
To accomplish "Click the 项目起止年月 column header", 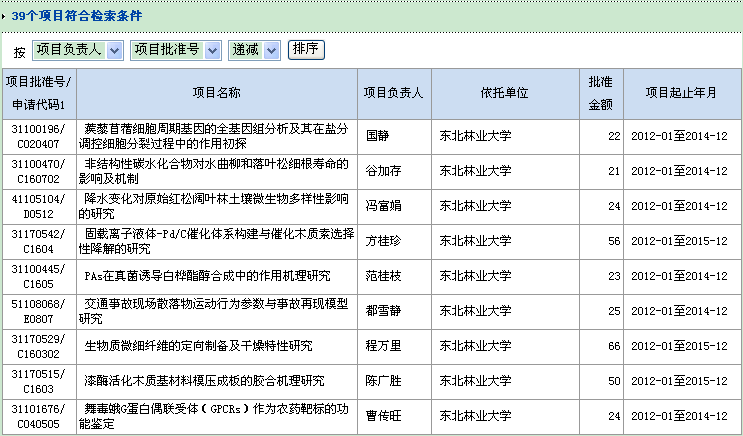I will pos(682,93).
